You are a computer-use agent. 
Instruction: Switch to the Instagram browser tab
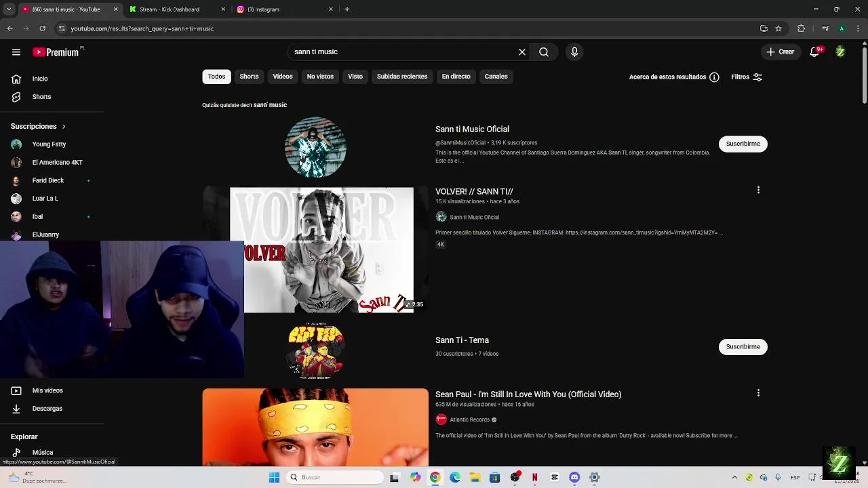click(284, 9)
